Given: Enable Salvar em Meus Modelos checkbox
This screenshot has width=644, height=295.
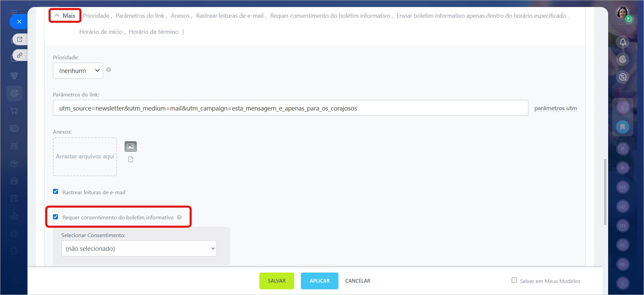Looking at the screenshot, I should point(514,280).
